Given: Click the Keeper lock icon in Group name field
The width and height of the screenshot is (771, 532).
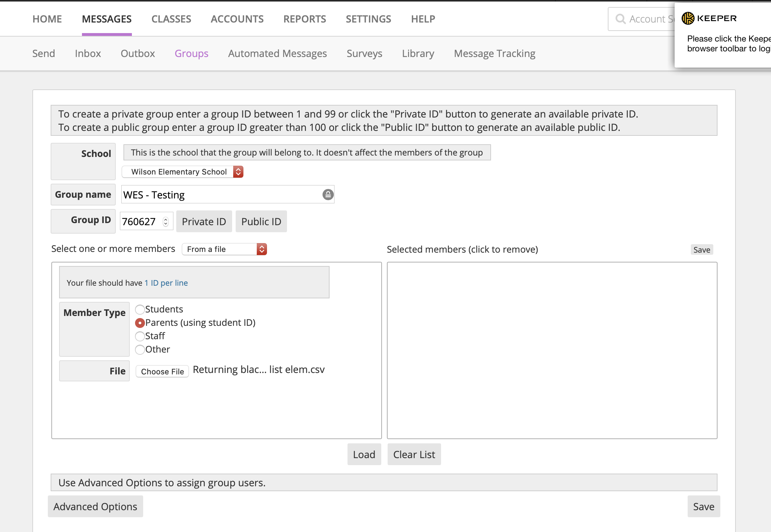Looking at the screenshot, I should pos(328,195).
